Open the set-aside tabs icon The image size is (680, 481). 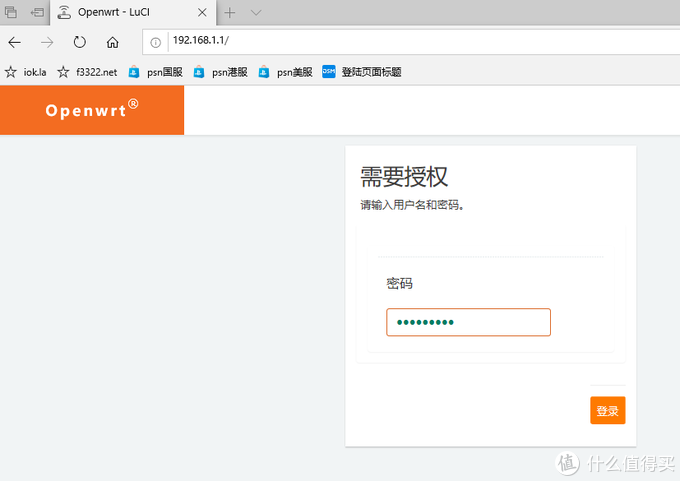(11, 12)
